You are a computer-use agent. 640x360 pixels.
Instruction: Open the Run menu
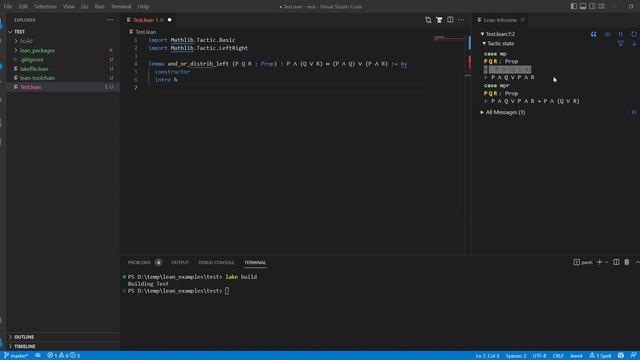[99, 7]
